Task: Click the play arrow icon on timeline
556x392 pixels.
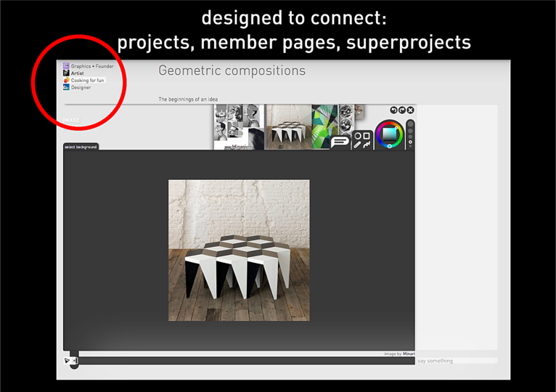Action: [67, 361]
